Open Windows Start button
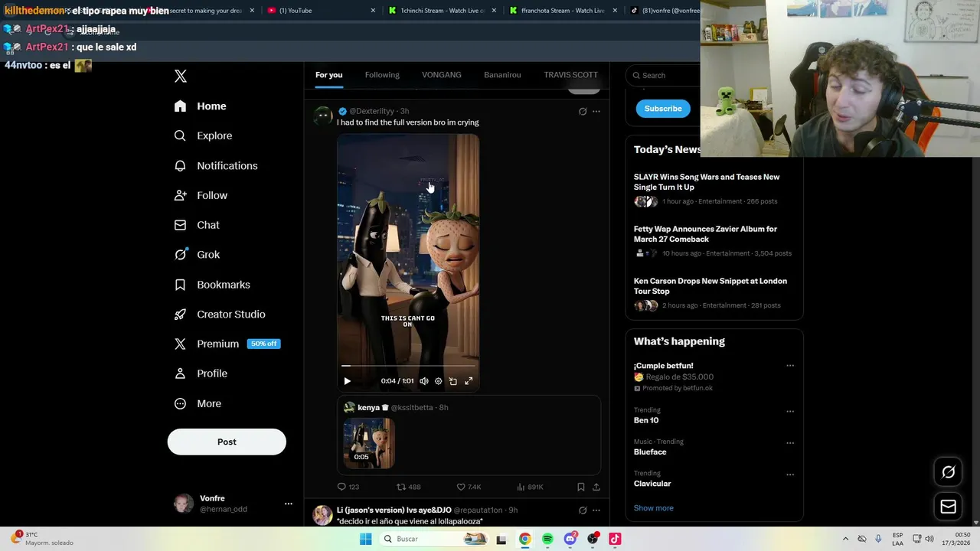The width and height of the screenshot is (980, 551). [x=366, y=539]
